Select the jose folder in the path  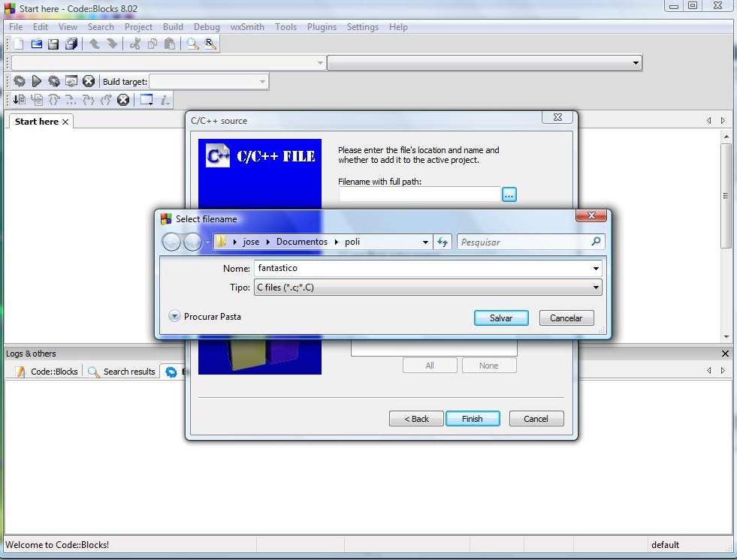251,242
